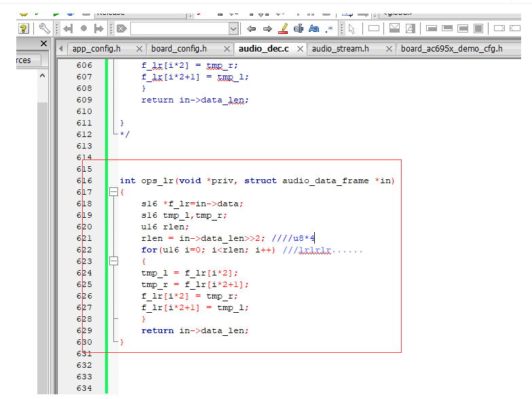Screen dimensions: 532x399
Task: Click the 'for(u16 i=0; i<rlen; i++)' line
Action: click(208, 250)
